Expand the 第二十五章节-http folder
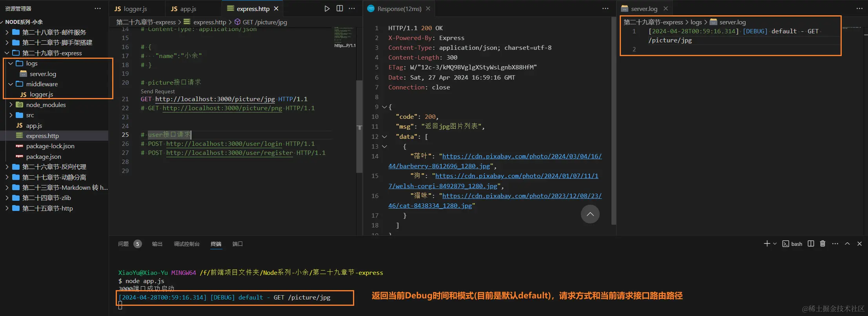The height and width of the screenshot is (316, 868). click(x=7, y=208)
